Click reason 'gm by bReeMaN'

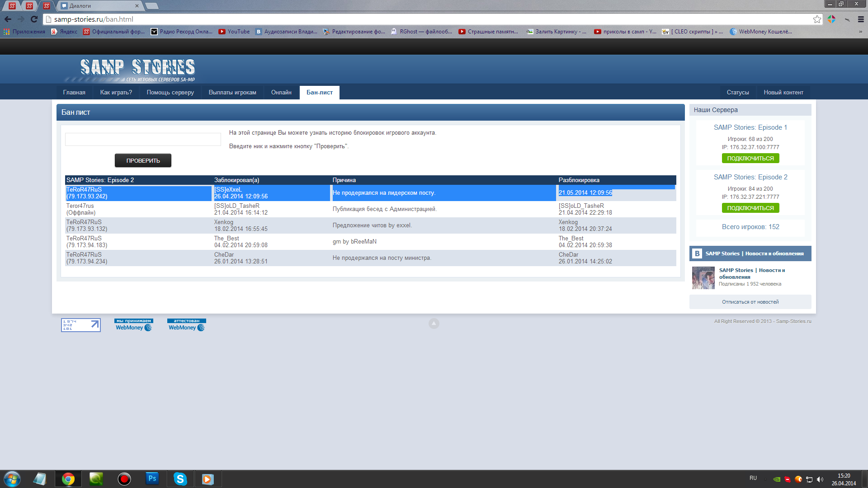[x=354, y=242]
